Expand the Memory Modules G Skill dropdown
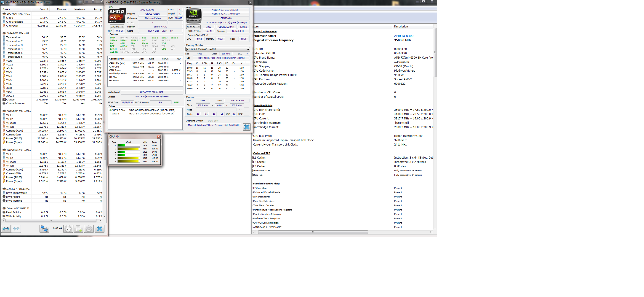 pos(217,49)
